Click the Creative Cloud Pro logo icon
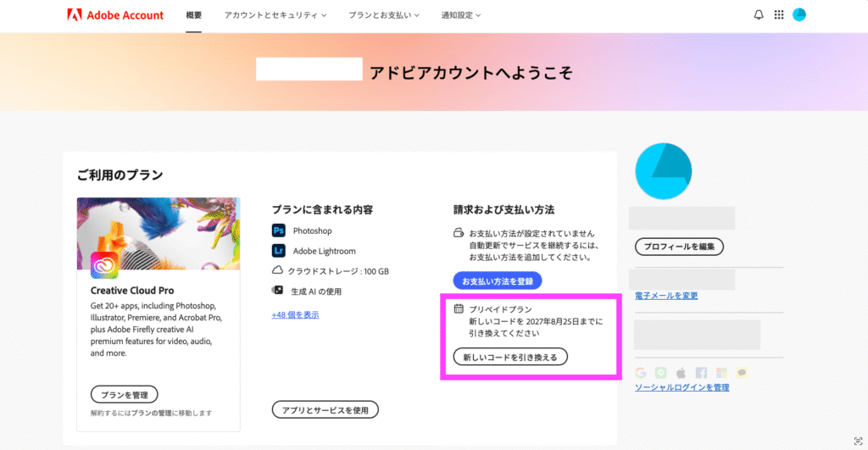868x450 pixels. tap(104, 266)
